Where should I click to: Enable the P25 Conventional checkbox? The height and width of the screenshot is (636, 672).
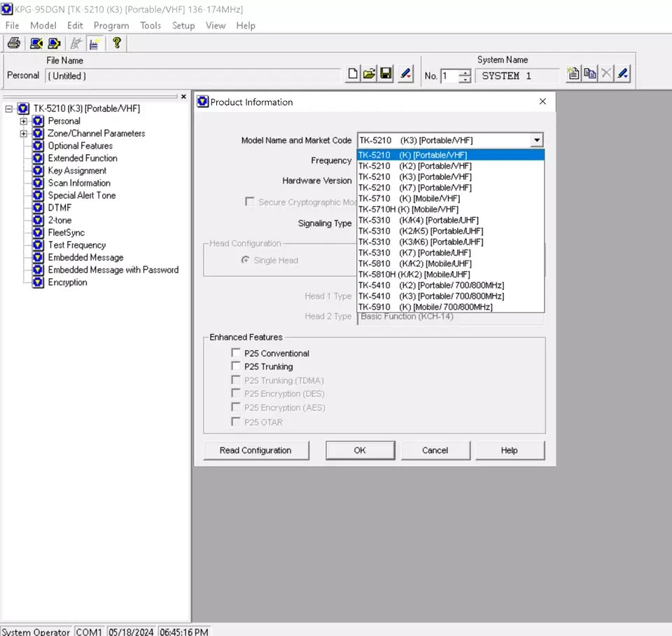(236, 354)
